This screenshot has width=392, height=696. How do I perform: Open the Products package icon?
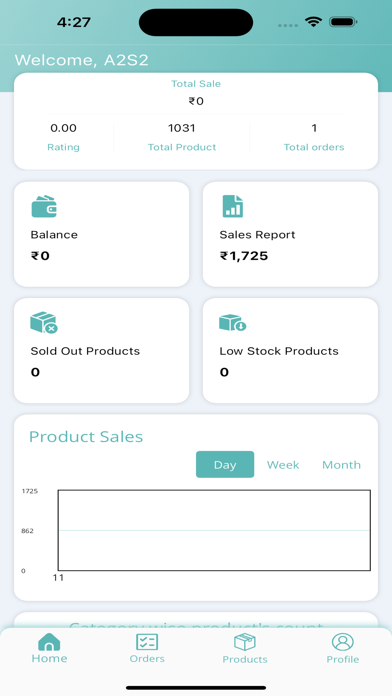click(x=245, y=642)
